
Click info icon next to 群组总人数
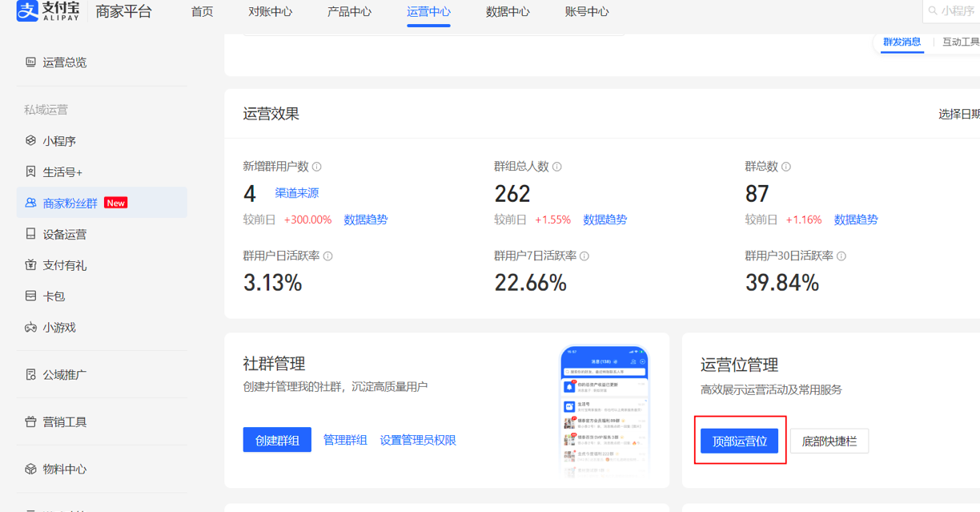point(557,167)
